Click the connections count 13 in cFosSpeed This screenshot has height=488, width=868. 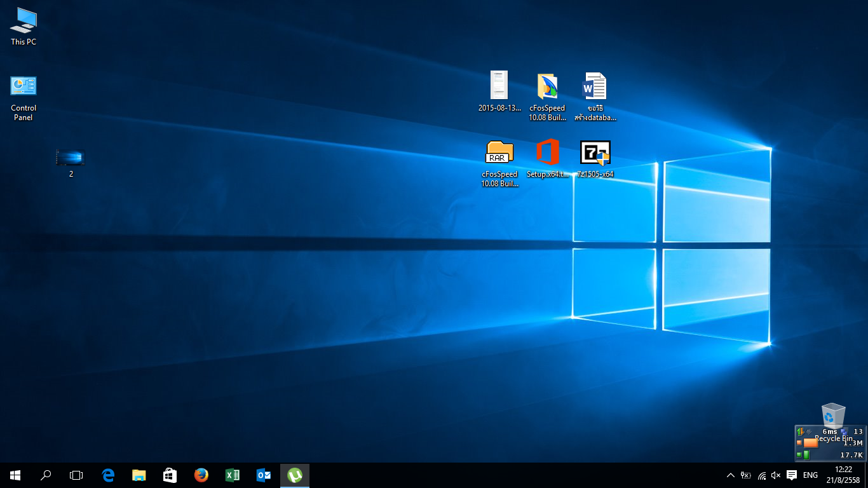pyautogui.click(x=858, y=431)
